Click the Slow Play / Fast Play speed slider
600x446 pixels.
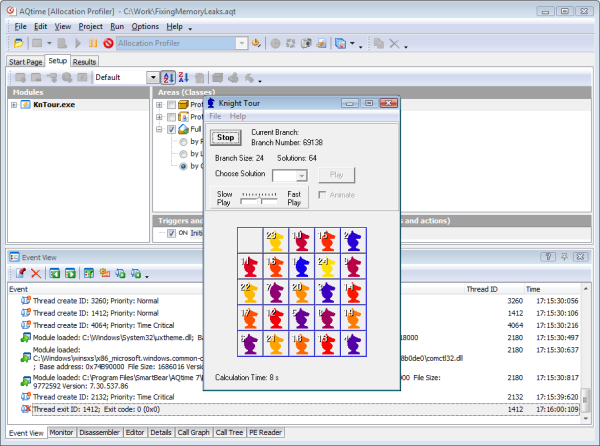(x=259, y=199)
